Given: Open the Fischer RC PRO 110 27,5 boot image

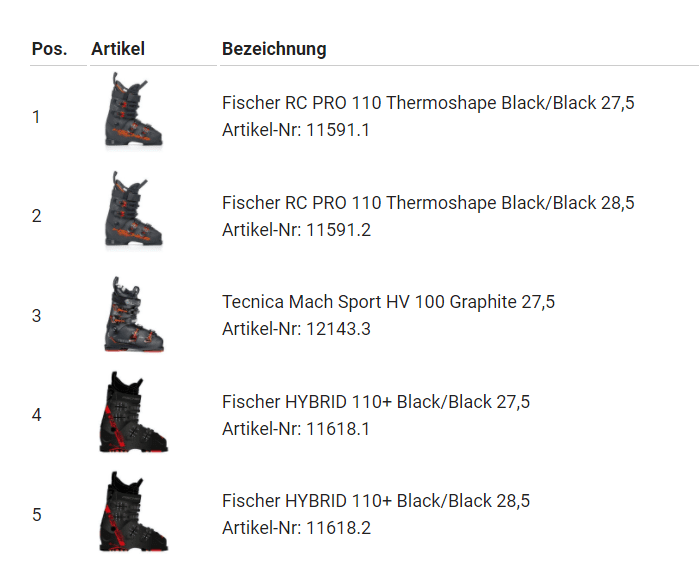Looking at the screenshot, I should [x=133, y=110].
